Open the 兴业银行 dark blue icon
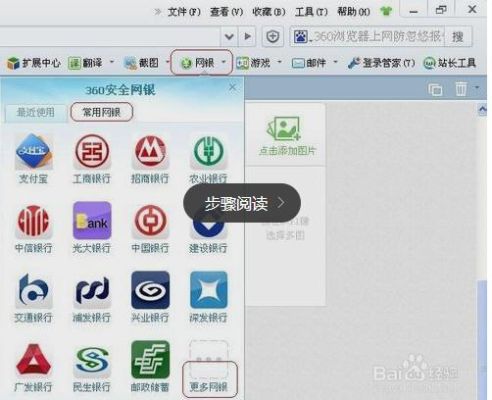Viewport: 492px width, 400px height. tap(150, 290)
